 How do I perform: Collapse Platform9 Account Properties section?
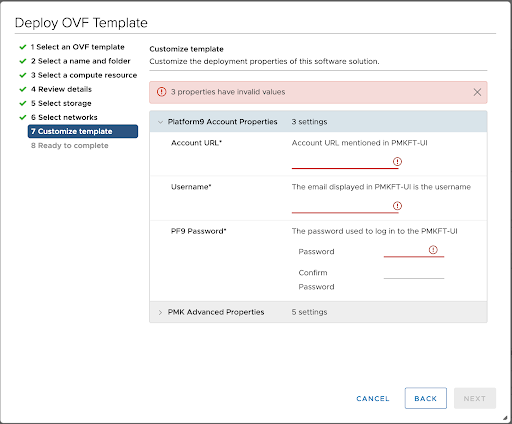pos(160,122)
